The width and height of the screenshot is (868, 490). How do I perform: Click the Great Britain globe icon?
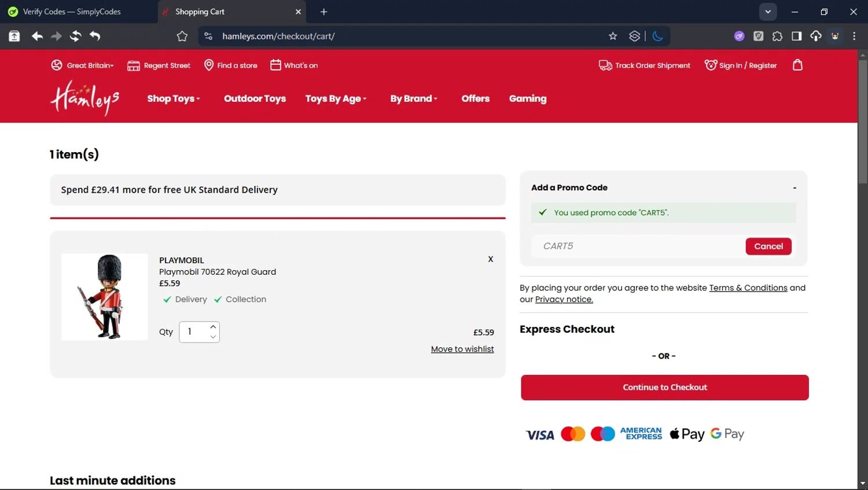[x=57, y=65]
